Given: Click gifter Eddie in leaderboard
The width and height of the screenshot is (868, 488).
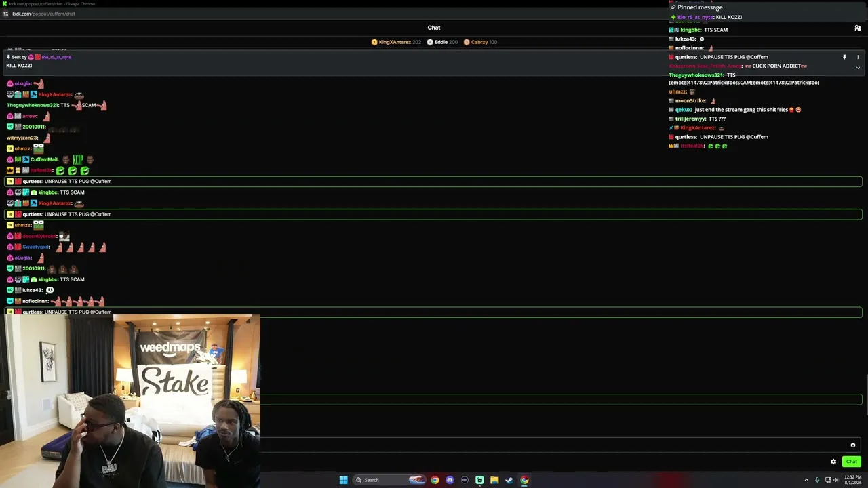Looking at the screenshot, I should pyautogui.click(x=442, y=42).
